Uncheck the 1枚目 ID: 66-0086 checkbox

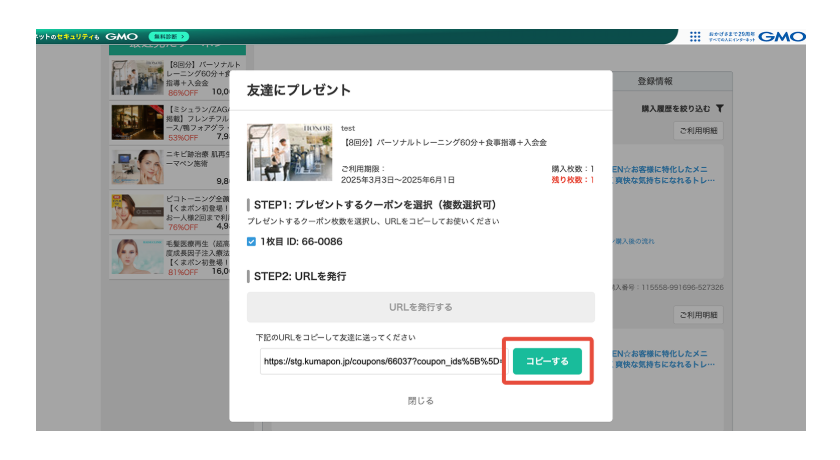tap(251, 242)
